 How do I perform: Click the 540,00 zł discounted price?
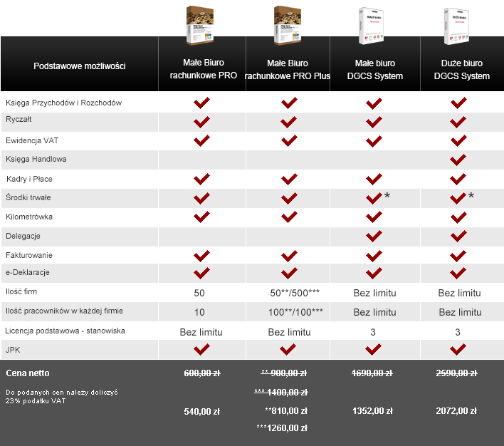202,411
